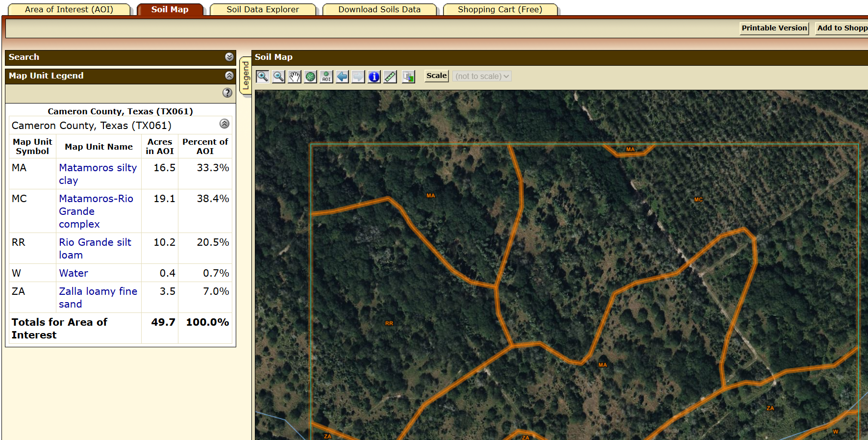Click the 100.0% total percent value
The height and width of the screenshot is (440, 868).
(x=207, y=322)
